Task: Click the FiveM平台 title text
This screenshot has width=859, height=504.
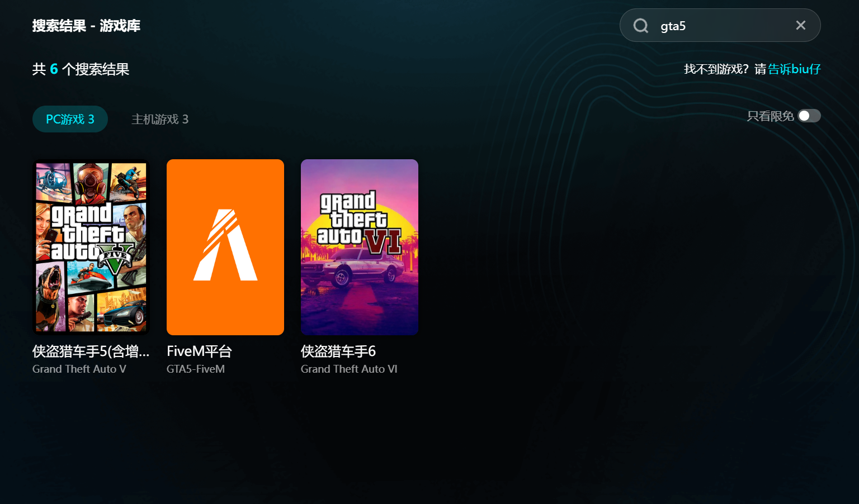Action: click(x=200, y=351)
